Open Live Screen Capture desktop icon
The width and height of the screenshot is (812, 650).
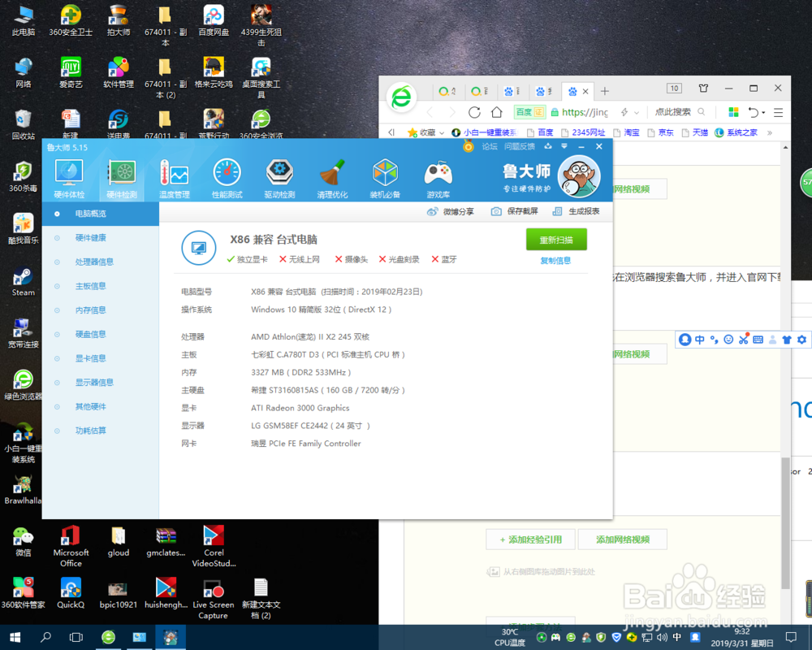click(x=214, y=599)
